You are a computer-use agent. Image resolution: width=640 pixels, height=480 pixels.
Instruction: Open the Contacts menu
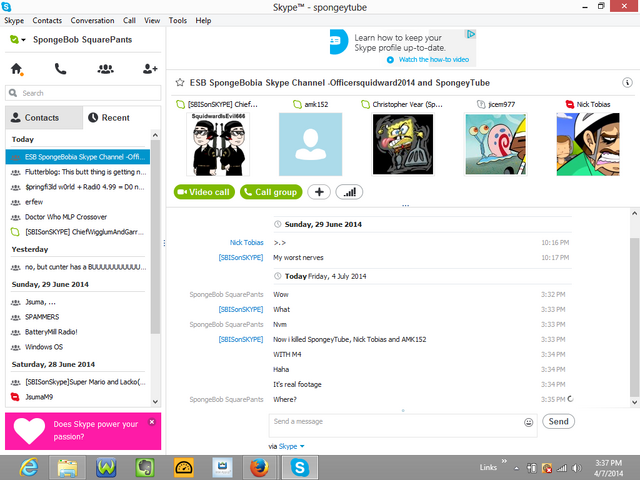click(47, 20)
